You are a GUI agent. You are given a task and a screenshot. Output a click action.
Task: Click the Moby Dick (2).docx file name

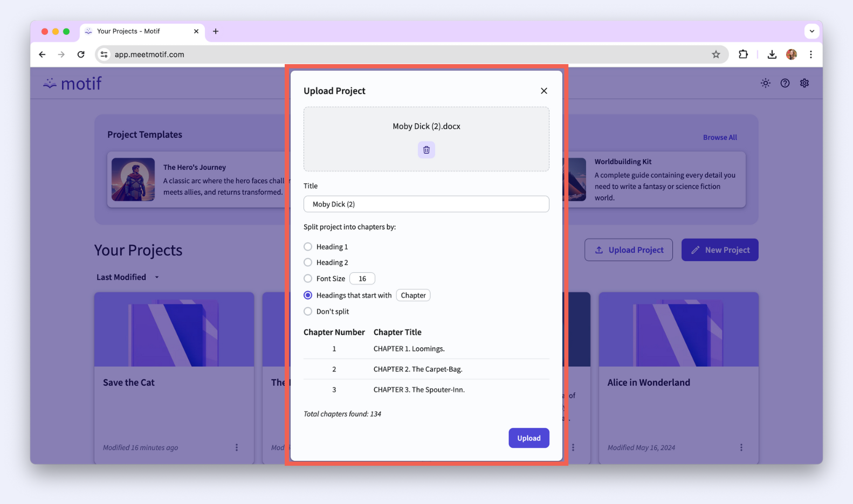(x=426, y=126)
